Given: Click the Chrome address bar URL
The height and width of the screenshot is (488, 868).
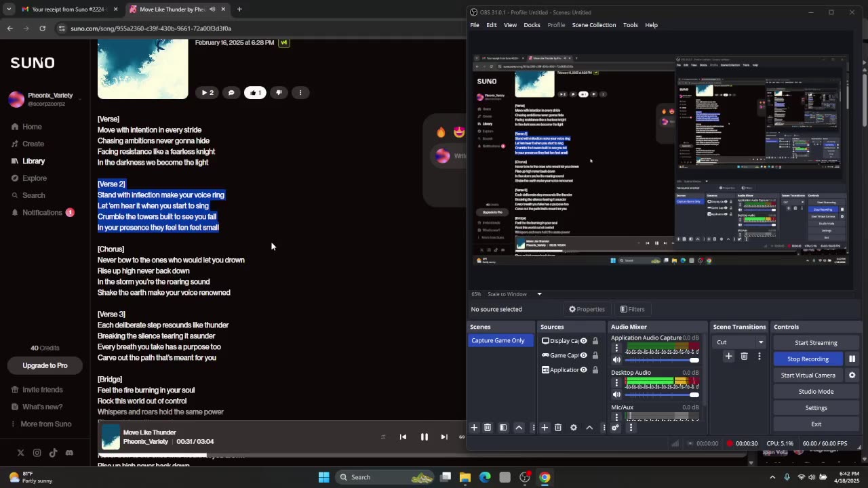Looking at the screenshot, I should click(x=151, y=28).
